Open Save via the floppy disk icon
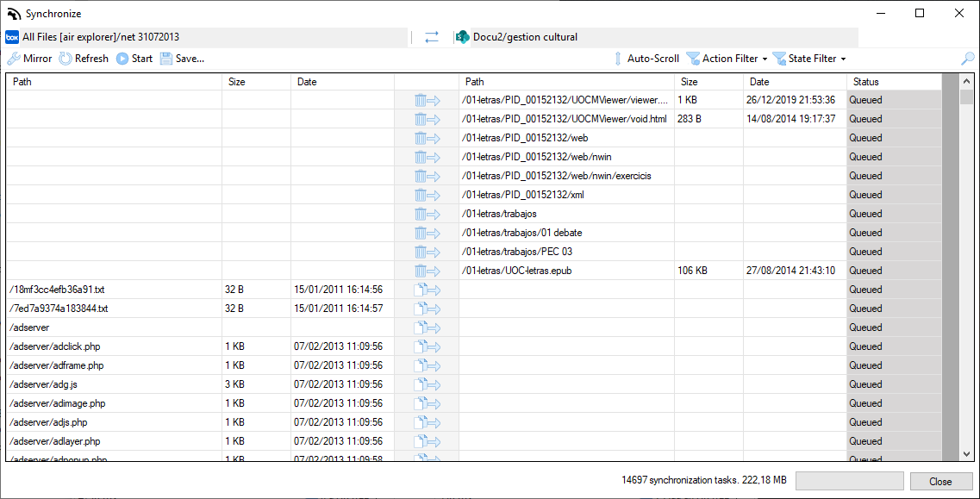Screen dimensions: 980x499 coord(165,58)
